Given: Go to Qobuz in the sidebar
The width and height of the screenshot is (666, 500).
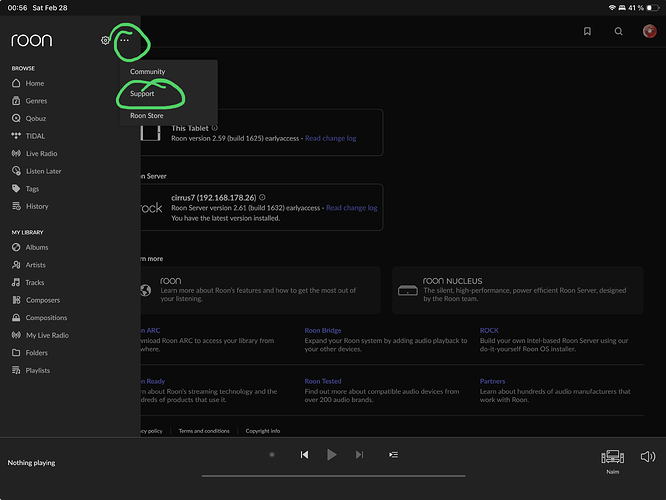Looking at the screenshot, I should [38, 118].
